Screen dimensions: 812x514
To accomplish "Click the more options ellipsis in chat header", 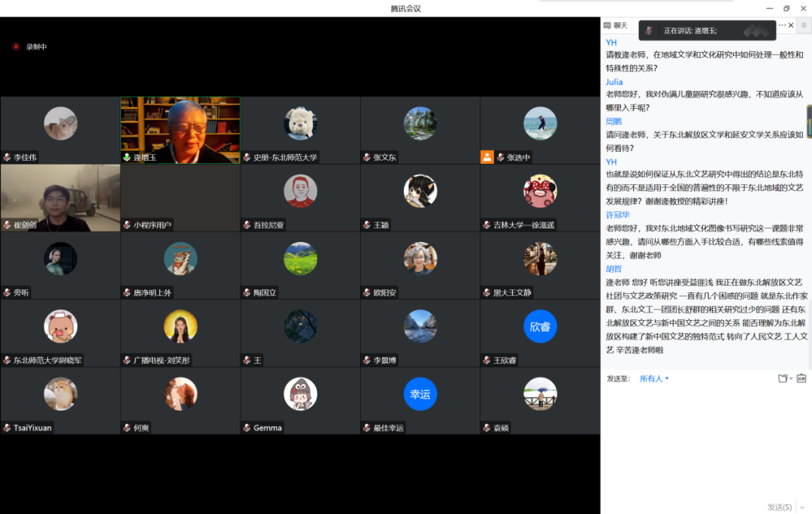I will point(782,25).
